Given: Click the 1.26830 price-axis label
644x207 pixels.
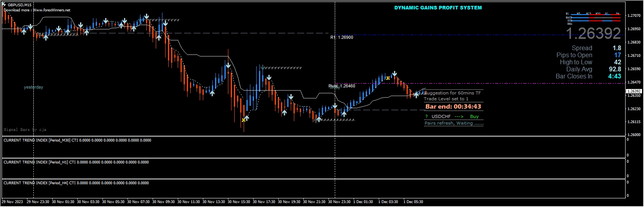Looking at the screenshot, I should pos(634,42).
